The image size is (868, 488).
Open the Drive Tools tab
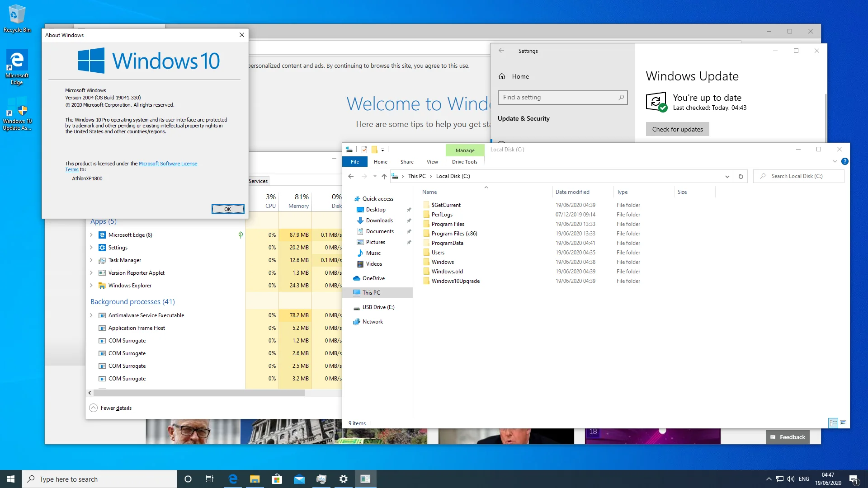pyautogui.click(x=464, y=162)
